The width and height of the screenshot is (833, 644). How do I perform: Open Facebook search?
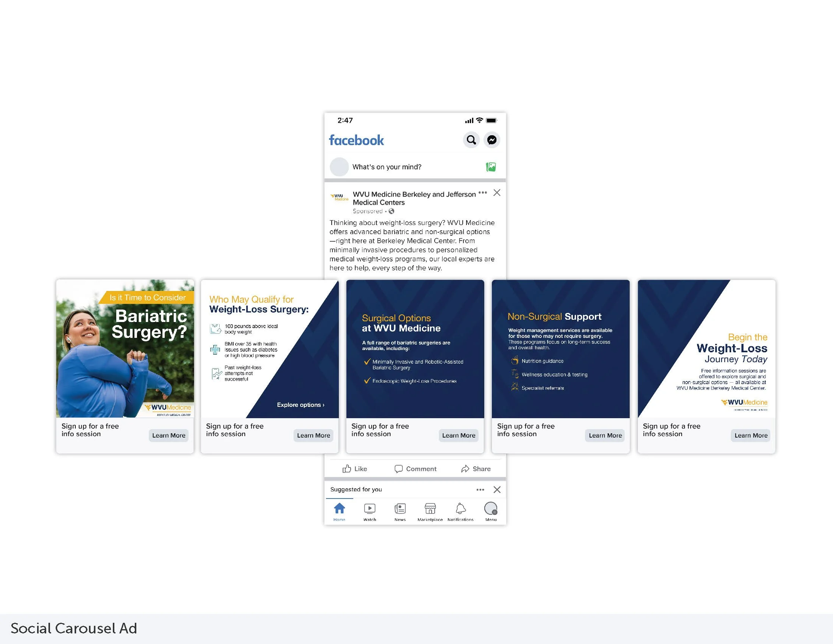click(471, 140)
